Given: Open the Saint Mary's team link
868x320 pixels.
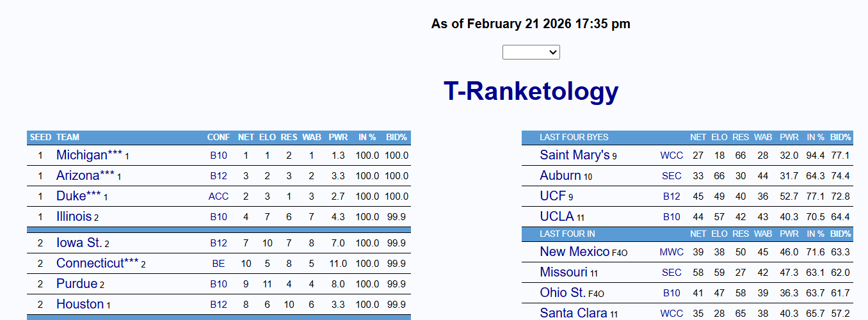Looking at the screenshot, I should point(575,155).
